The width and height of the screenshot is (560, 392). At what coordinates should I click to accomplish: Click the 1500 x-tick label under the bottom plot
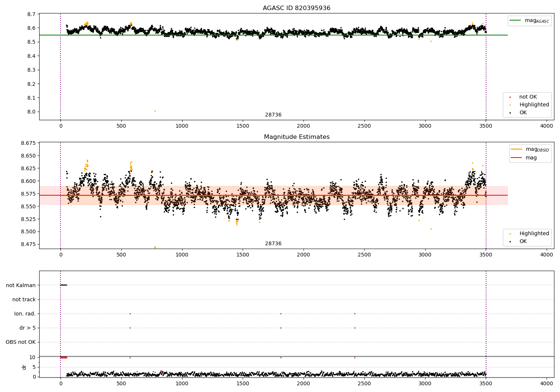tap(243, 383)
